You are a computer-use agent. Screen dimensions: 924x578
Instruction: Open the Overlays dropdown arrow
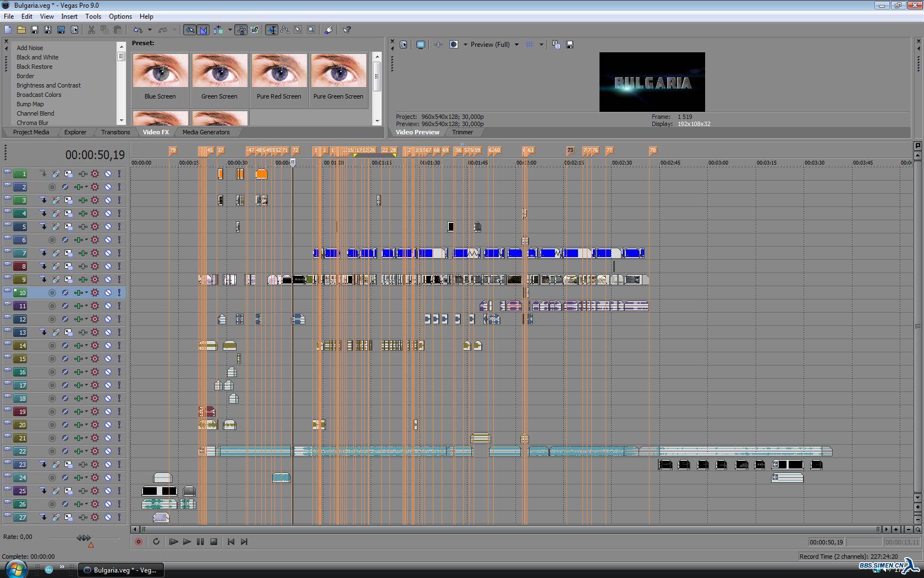(541, 45)
